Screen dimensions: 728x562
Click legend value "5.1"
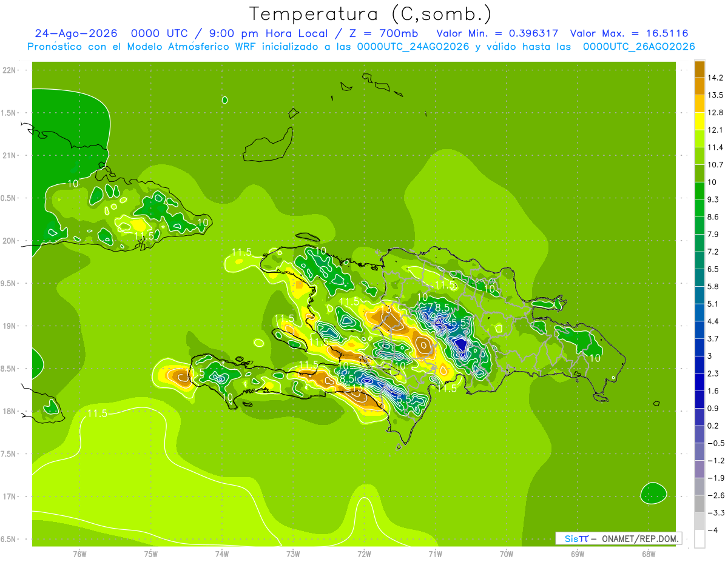click(x=713, y=304)
